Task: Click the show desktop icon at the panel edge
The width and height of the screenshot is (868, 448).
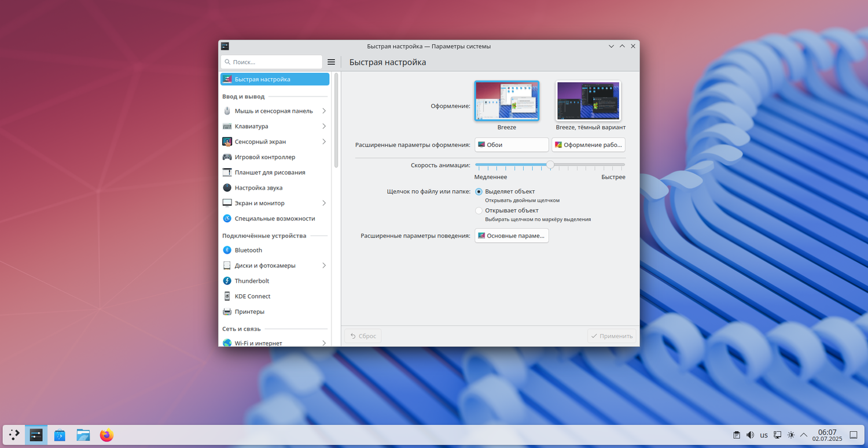Action: 854,435
